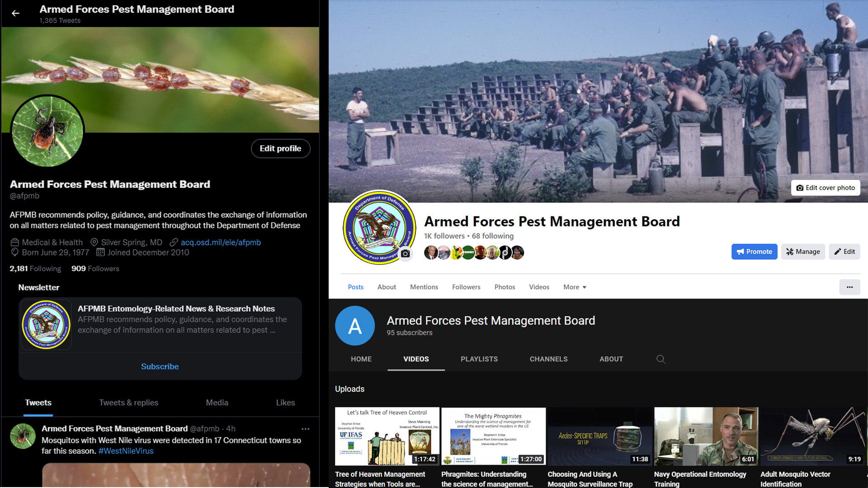Open the Facebook Followers tab
The image size is (868, 488).
coord(466,287)
